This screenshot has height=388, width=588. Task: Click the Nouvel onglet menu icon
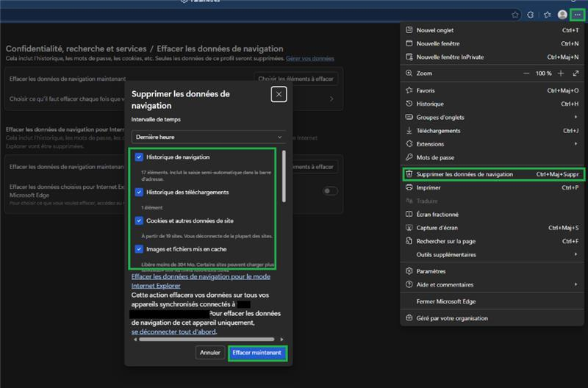[409, 30]
